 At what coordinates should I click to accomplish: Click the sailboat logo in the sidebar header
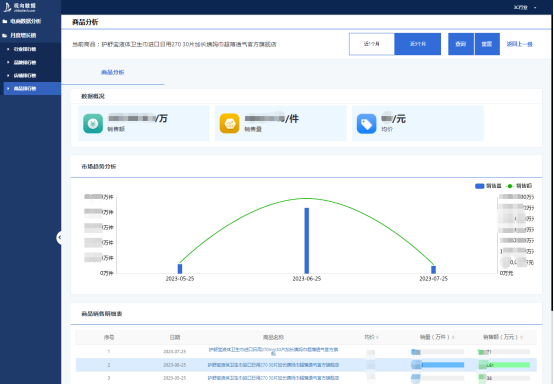7,7
